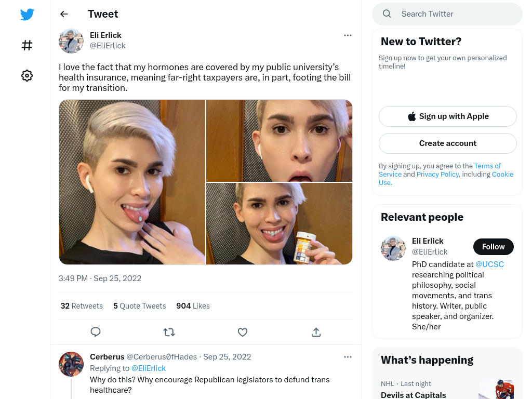Open the more options menu on Cerberus's reply
The image size is (532, 399).
pos(348,357)
